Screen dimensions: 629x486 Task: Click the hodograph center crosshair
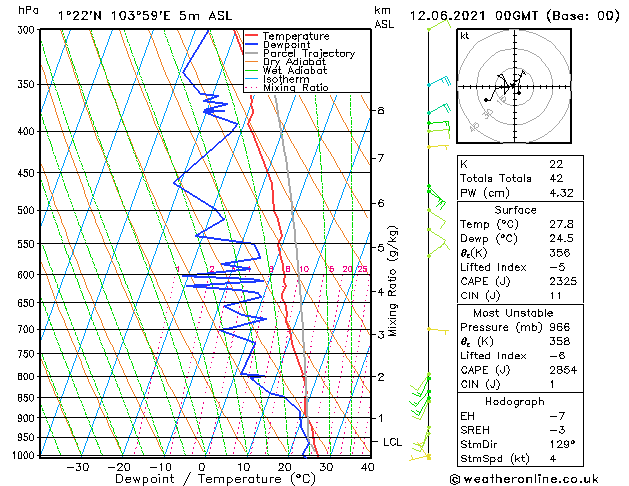pyautogui.click(x=514, y=86)
